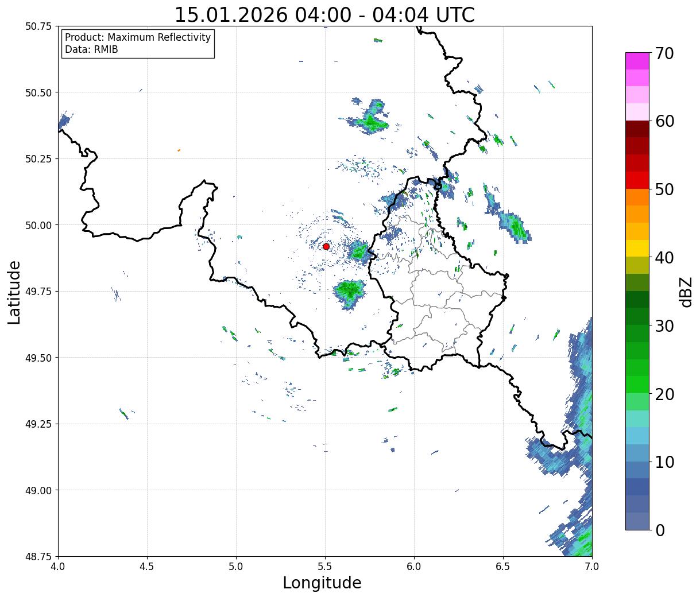
Task: Click the longitude tick label 5.0
Action: pyautogui.click(x=236, y=567)
